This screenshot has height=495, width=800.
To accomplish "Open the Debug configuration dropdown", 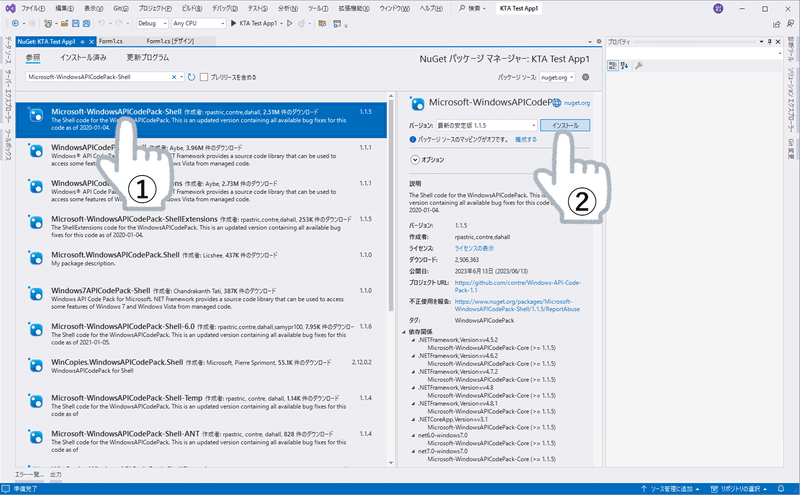I will [x=152, y=23].
